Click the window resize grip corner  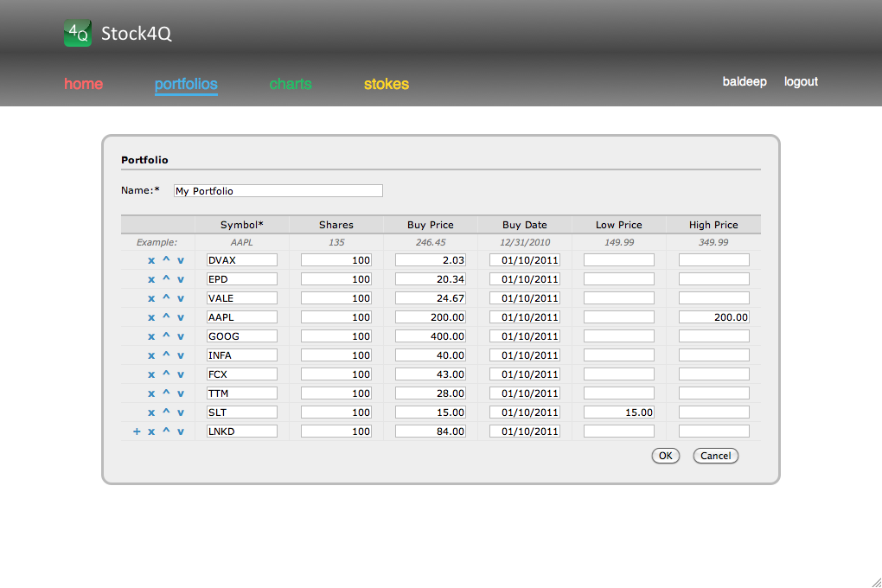pos(876,582)
